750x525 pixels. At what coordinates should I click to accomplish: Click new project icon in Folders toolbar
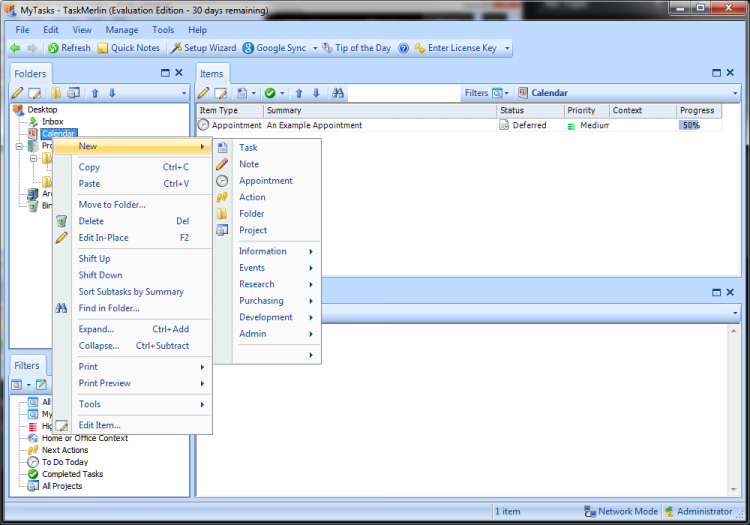(x=74, y=93)
